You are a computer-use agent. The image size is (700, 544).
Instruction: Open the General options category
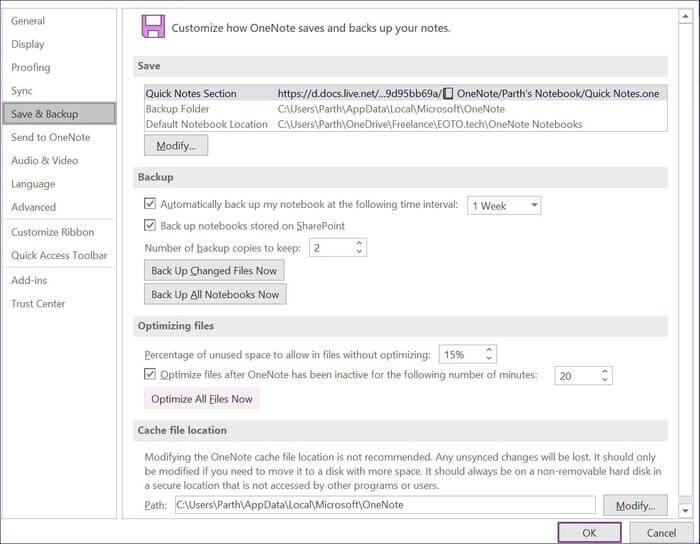pos(28,21)
